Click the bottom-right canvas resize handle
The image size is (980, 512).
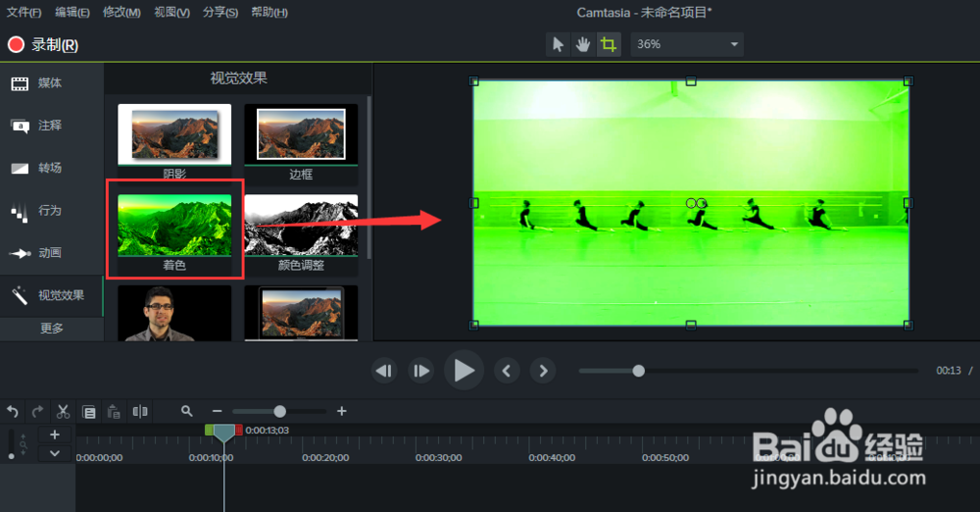click(908, 325)
